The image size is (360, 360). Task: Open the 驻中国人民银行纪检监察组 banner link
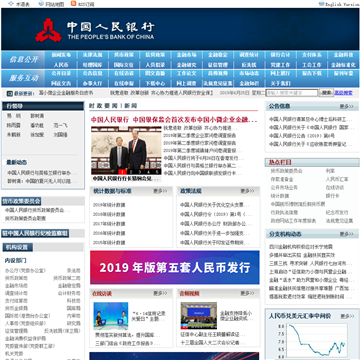pyautogui.click(x=35, y=233)
